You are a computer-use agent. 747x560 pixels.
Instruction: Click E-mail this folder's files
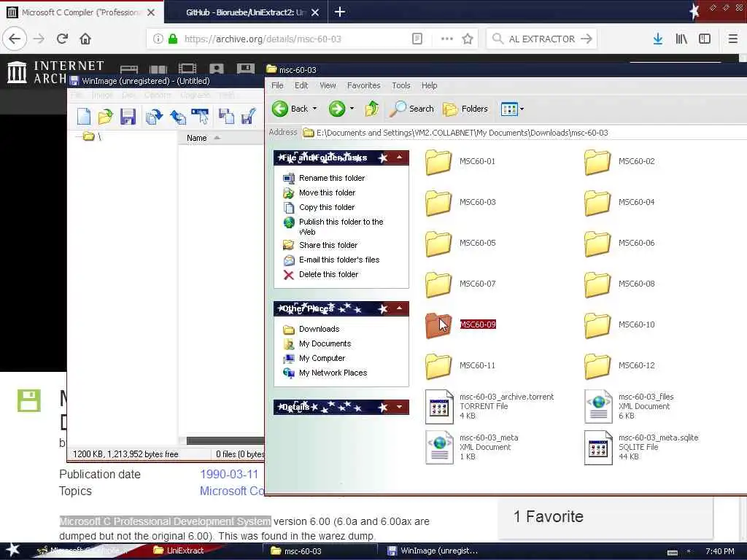click(331, 260)
